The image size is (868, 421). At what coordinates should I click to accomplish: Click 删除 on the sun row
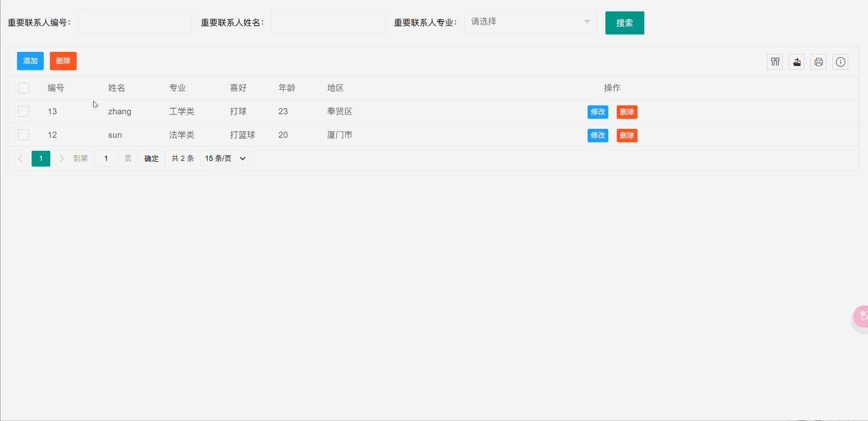627,135
